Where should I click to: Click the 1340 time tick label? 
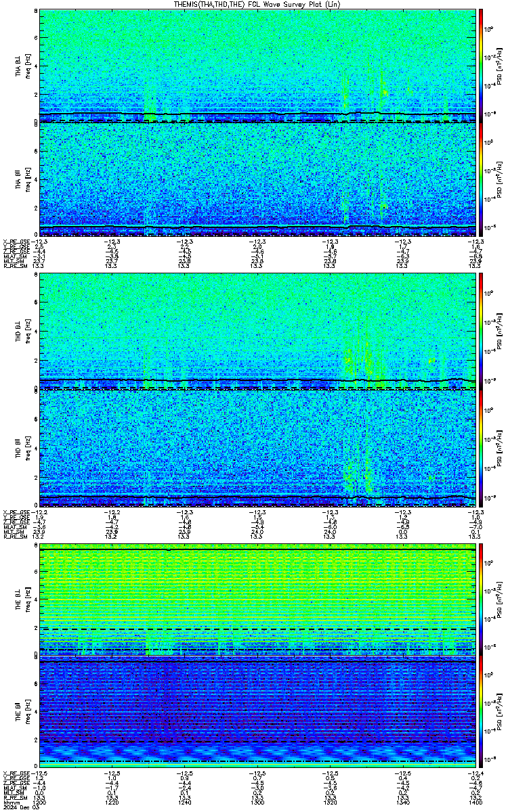point(402,802)
